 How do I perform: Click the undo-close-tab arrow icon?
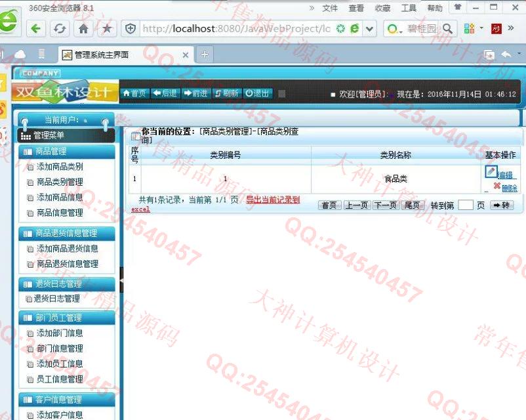[506, 54]
